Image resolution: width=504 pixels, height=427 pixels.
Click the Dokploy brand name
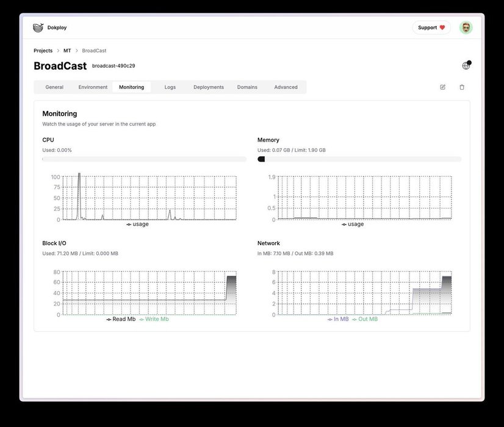[x=57, y=27]
